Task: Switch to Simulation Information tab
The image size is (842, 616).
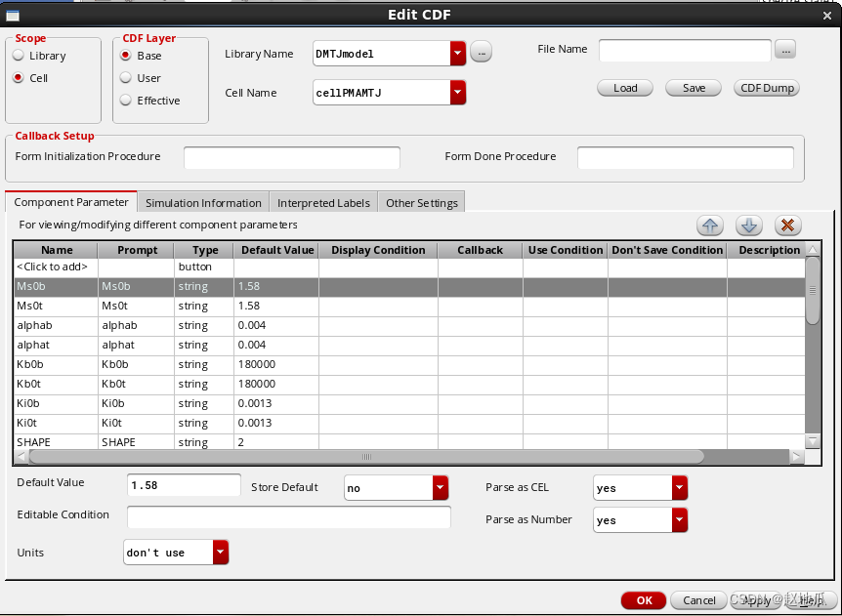Action: [x=203, y=203]
